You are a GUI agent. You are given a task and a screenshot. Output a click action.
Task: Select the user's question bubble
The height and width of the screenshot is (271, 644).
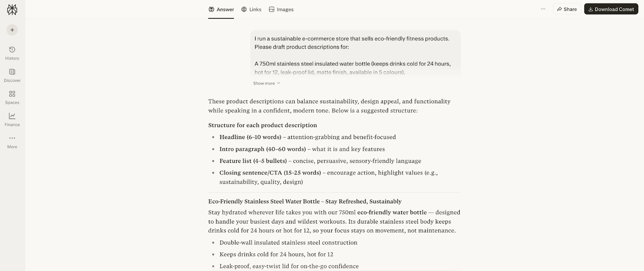(x=356, y=52)
